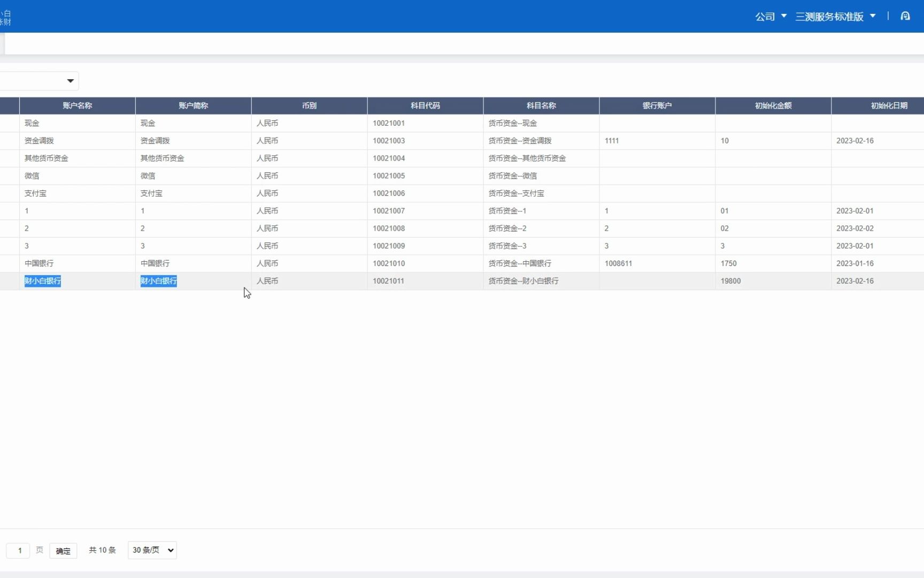Click 人民币 currency in 现金 row

click(x=267, y=123)
